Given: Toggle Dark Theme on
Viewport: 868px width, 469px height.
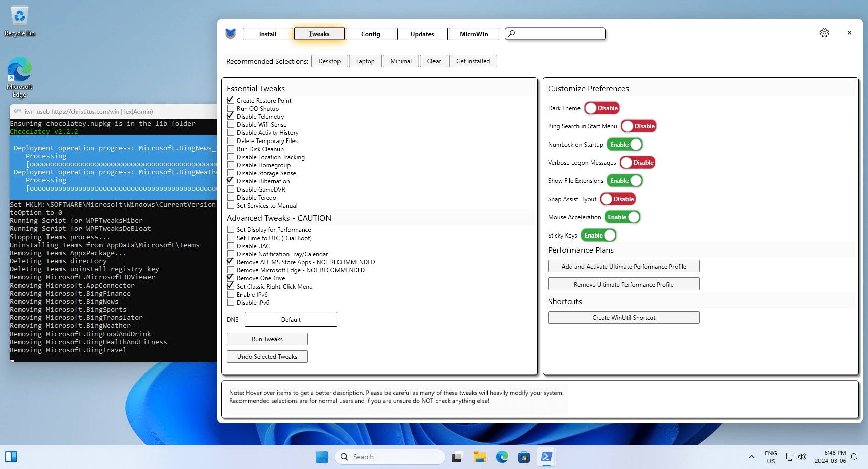Looking at the screenshot, I should pyautogui.click(x=602, y=108).
